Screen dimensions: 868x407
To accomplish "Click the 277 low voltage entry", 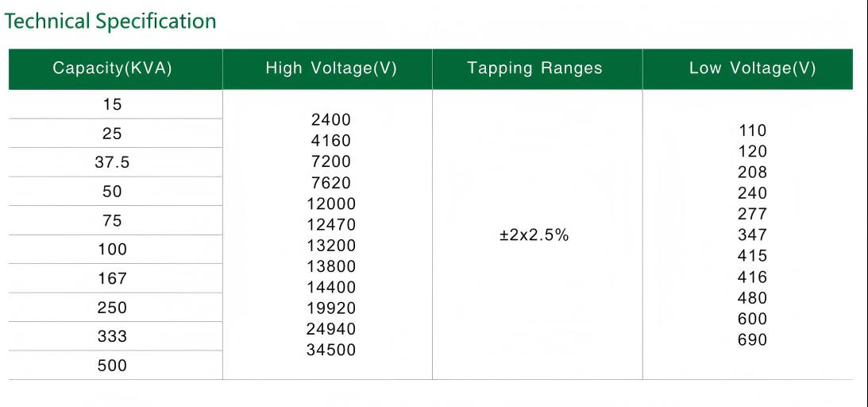I will tap(753, 214).
